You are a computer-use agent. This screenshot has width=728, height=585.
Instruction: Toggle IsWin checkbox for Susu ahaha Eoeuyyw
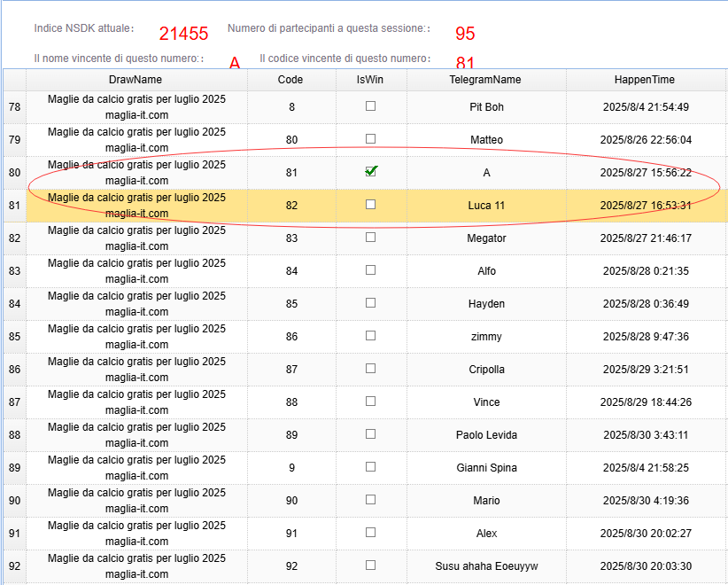370,565
